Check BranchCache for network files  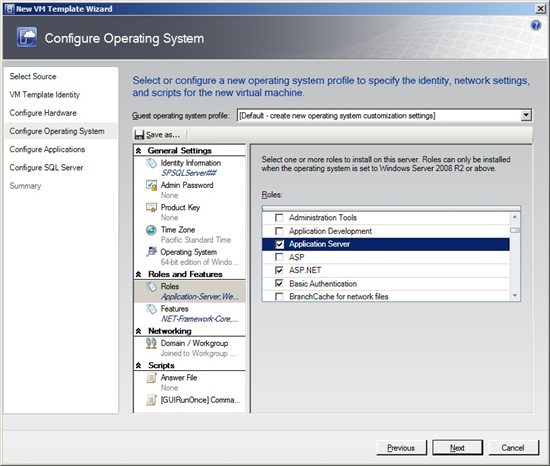(279, 297)
